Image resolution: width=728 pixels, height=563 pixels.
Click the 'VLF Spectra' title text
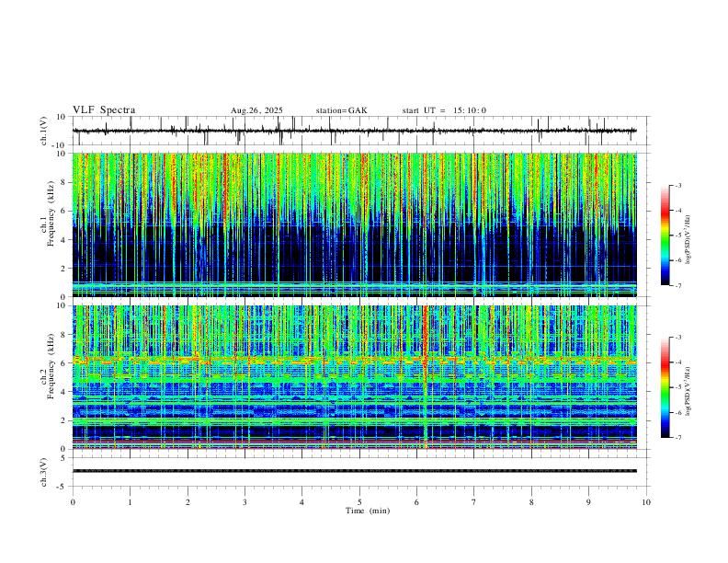pos(104,110)
